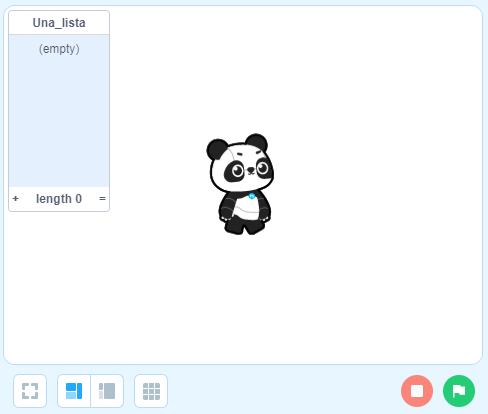
Task: Click the red stop button
Action: click(x=417, y=391)
